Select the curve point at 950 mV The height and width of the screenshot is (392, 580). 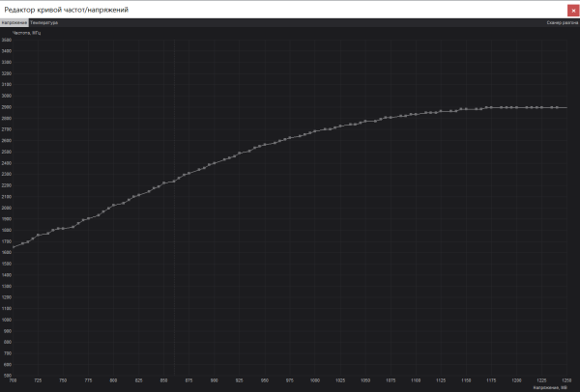click(x=264, y=146)
